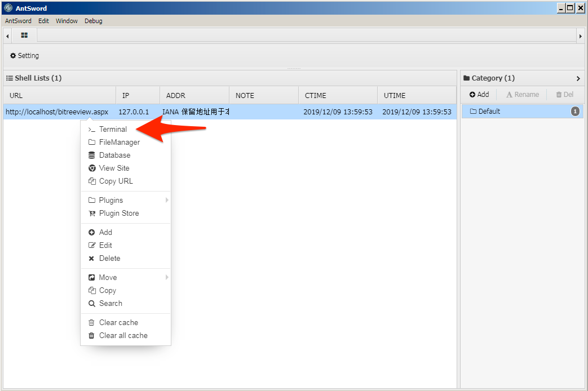This screenshot has width=588, height=391.
Task: Click the magnifier icon beside Search
Action: coord(91,304)
